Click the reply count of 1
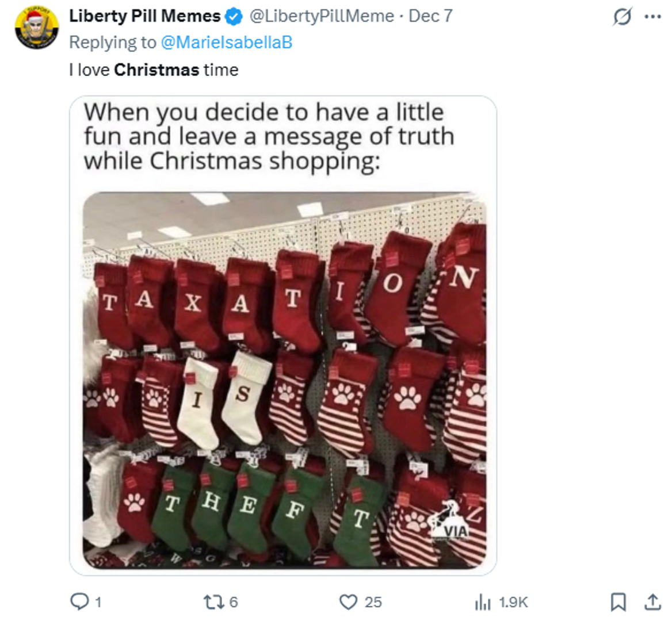This screenshot has height=621, width=672. 98,602
